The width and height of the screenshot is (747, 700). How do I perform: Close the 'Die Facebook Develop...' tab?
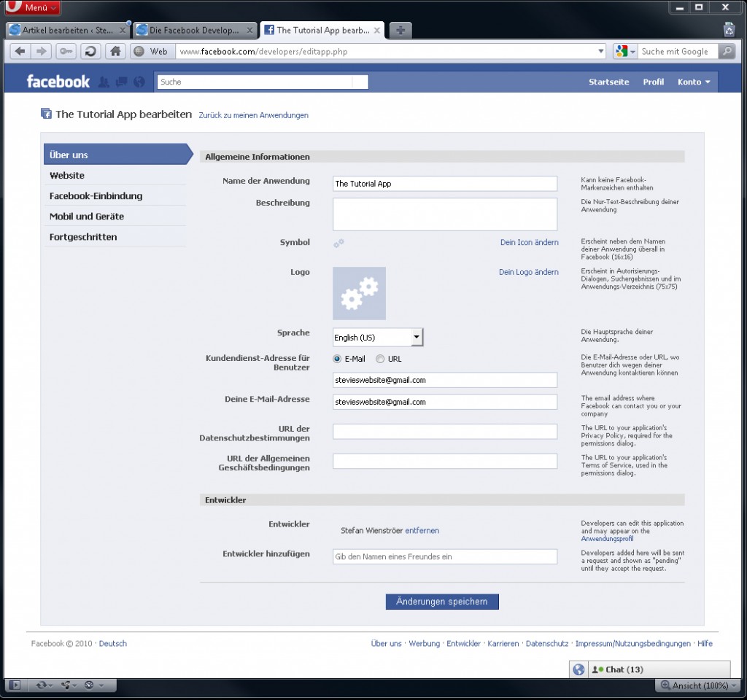tap(249, 31)
